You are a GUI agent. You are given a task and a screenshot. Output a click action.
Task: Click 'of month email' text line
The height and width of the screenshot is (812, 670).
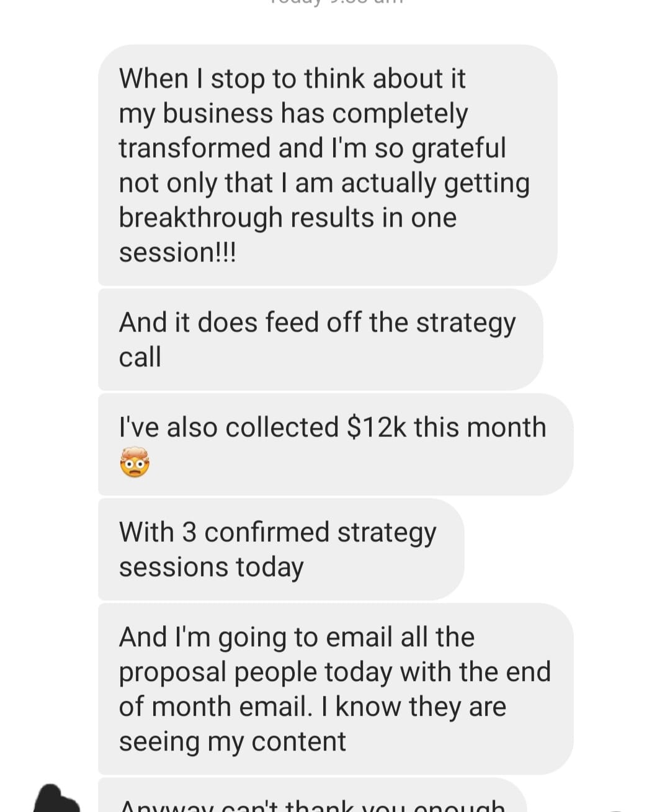tap(312, 707)
